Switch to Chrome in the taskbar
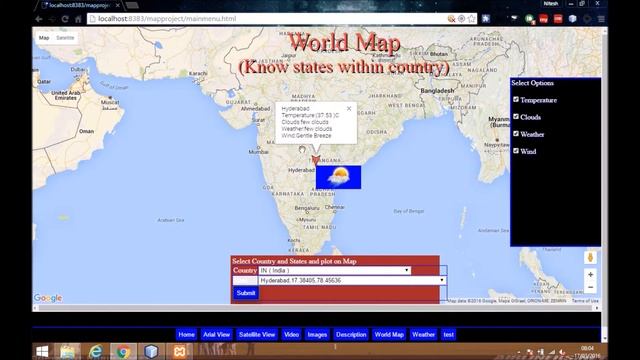This screenshot has height=360, width=640. (x=123, y=351)
